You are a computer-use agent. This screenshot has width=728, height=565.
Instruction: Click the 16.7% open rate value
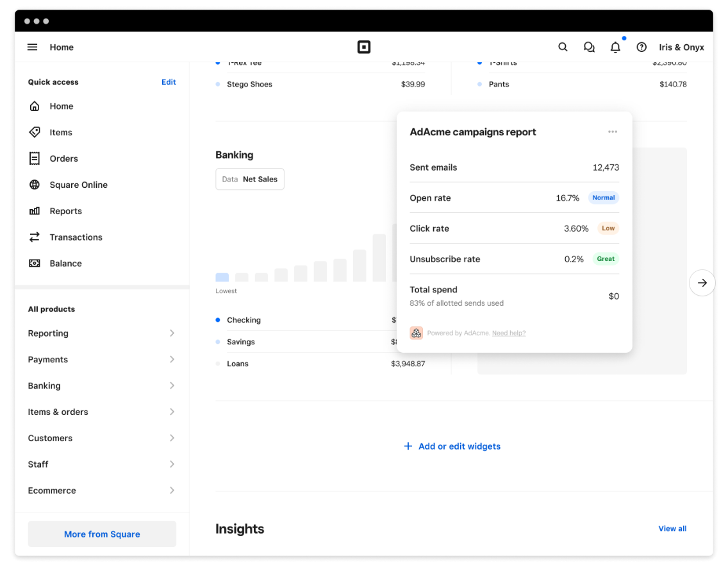pyautogui.click(x=567, y=198)
